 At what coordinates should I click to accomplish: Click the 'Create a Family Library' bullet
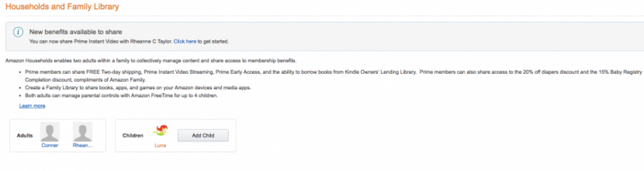138,87
